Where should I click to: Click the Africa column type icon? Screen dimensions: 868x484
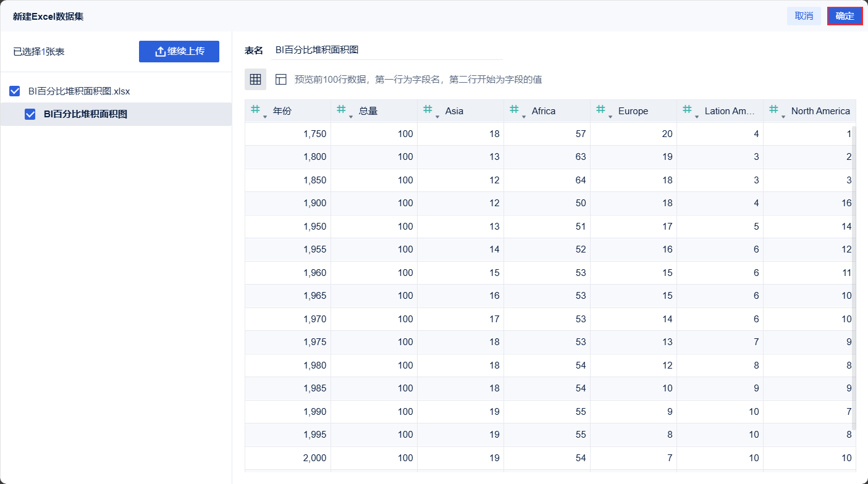[514, 110]
